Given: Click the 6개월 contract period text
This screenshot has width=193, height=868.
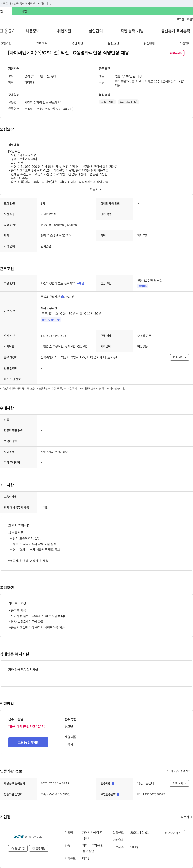Looking at the screenshot, I should tap(81, 283).
